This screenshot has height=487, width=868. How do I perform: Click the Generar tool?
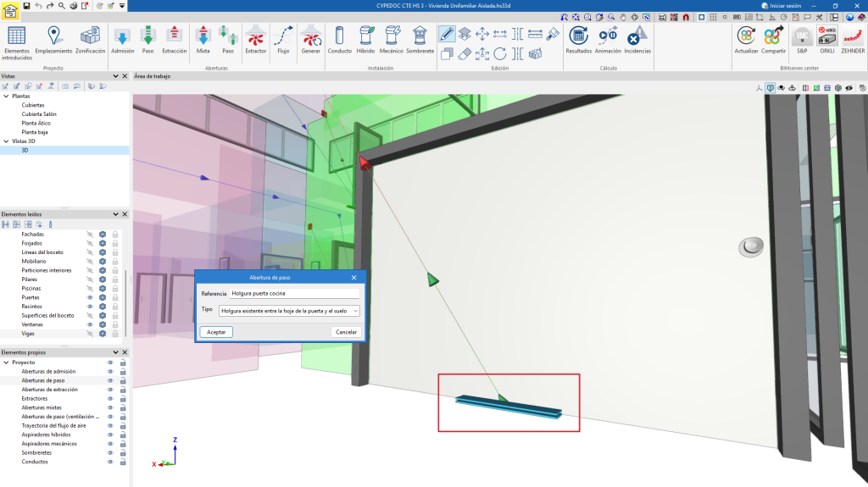pyautogui.click(x=310, y=40)
